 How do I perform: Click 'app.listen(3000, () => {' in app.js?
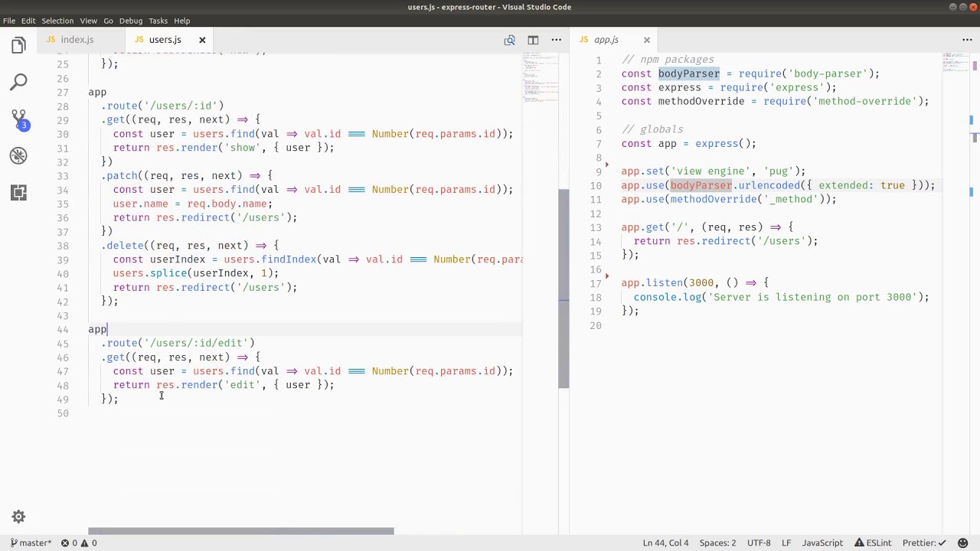click(695, 282)
